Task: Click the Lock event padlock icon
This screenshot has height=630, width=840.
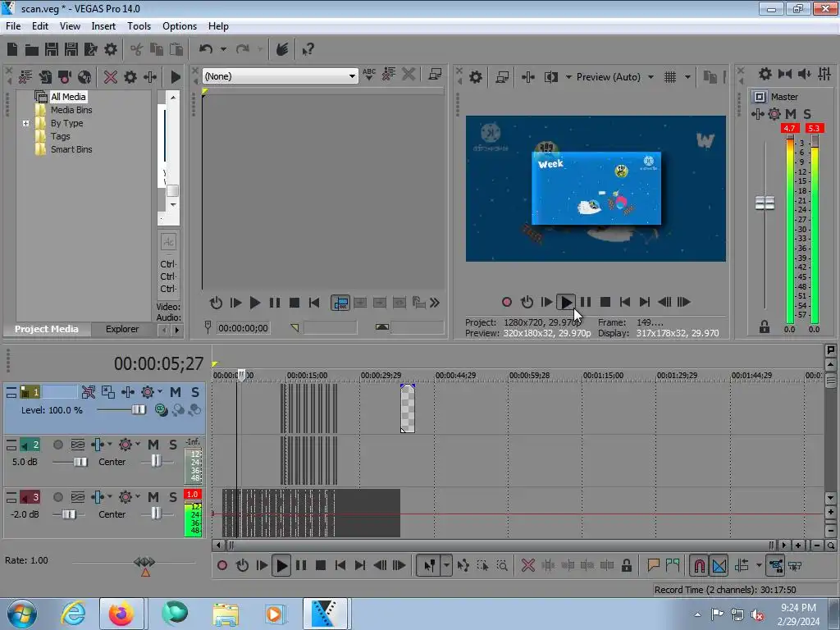Action: point(626,565)
